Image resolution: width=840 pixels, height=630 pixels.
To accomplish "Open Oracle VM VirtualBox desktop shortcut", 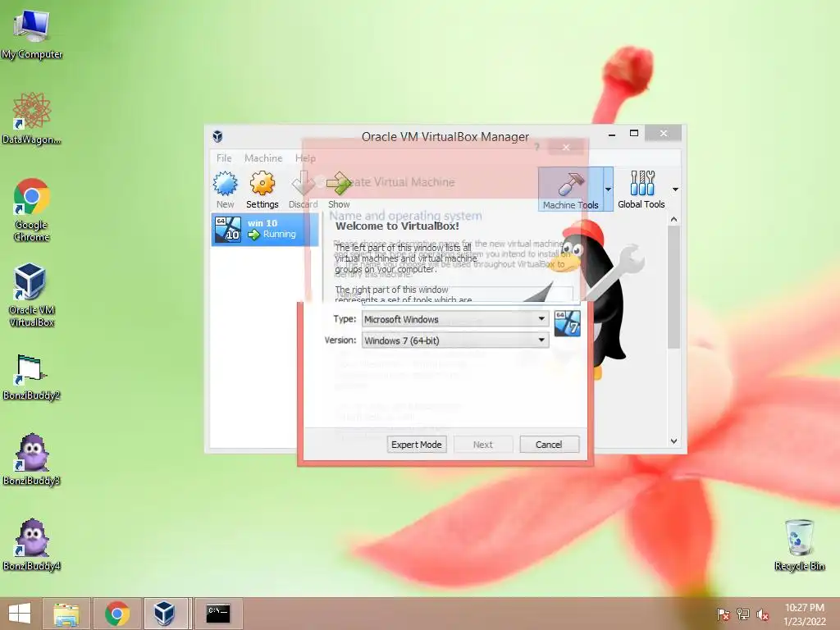I will (x=32, y=294).
